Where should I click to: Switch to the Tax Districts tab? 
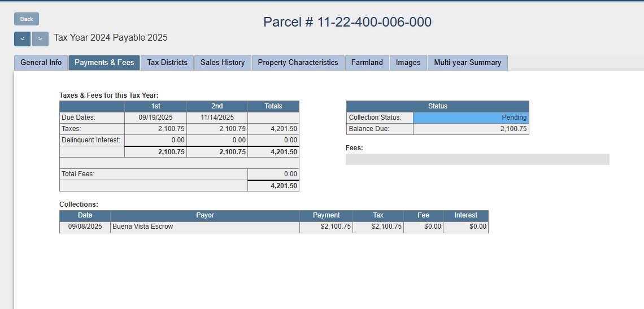[167, 63]
